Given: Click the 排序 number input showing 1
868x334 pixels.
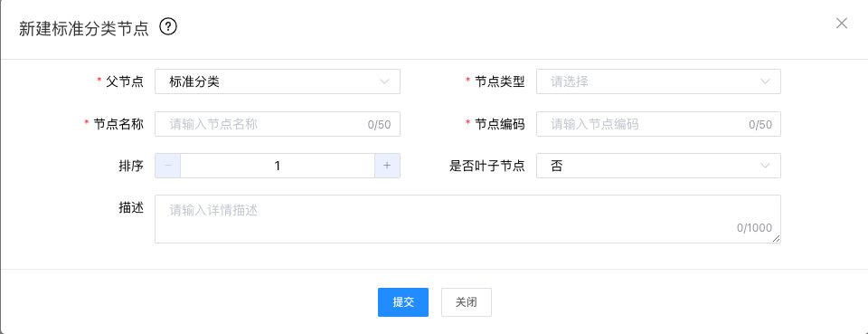Looking at the screenshot, I should 278,166.
